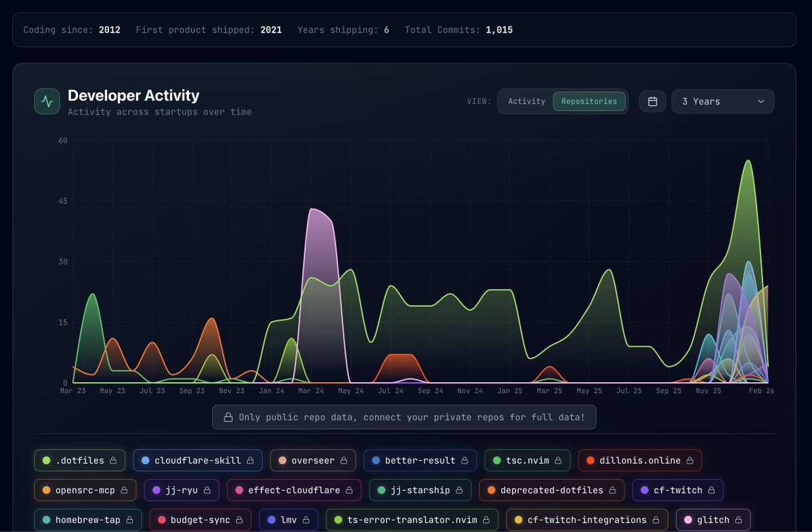Switch to the Activity view tab

pos(526,102)
